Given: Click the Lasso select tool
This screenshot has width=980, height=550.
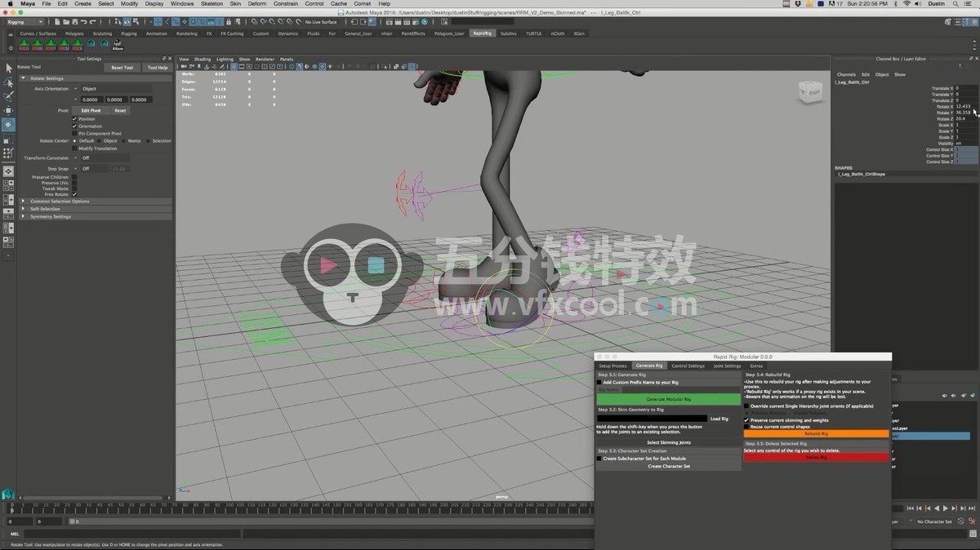Looking at the screenshot, I should 8,82.
